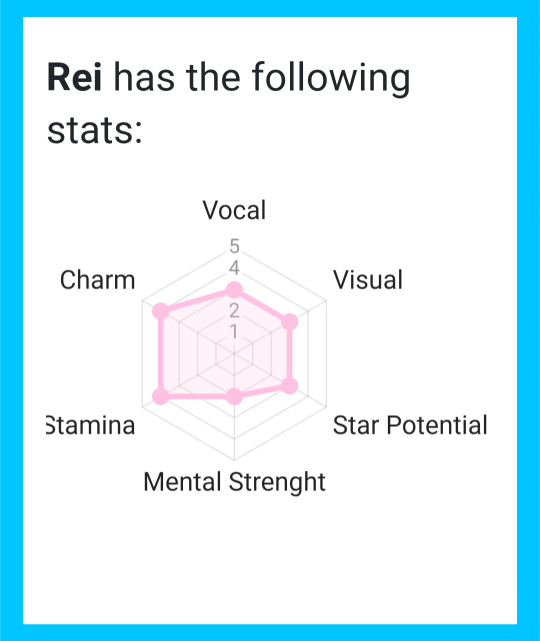Click the scale number 1
Image resolution: width=540 pixels, height=641 pixels.
click(x=234, y=332)
